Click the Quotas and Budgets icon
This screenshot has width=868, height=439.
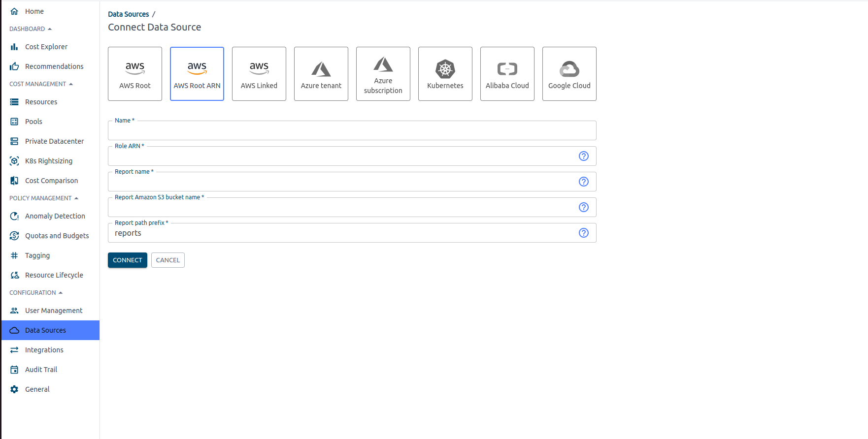click(x=14, y=236)
